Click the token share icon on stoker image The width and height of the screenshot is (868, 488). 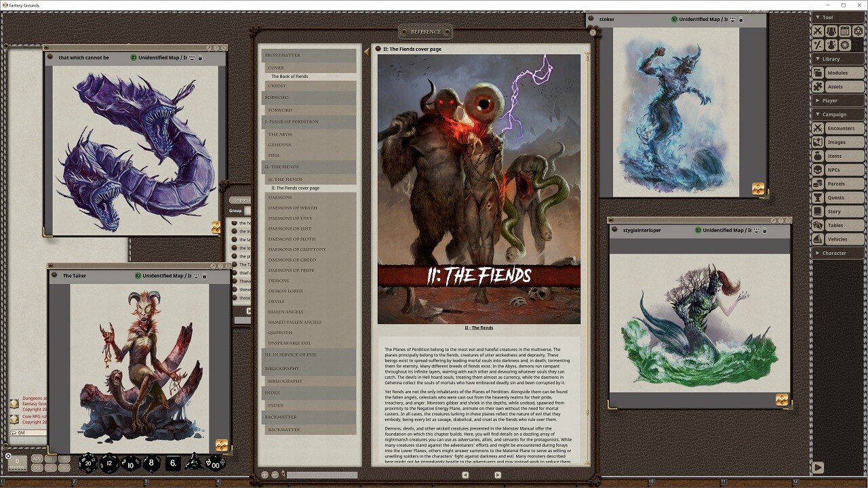point(758,189)
